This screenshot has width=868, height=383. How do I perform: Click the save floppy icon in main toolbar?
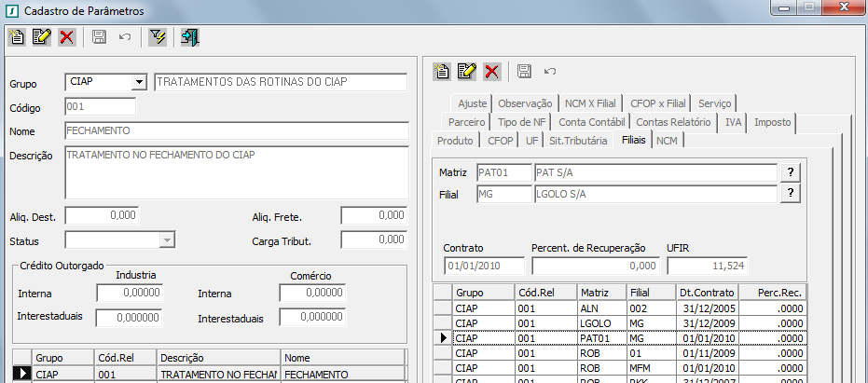point(99,37)
